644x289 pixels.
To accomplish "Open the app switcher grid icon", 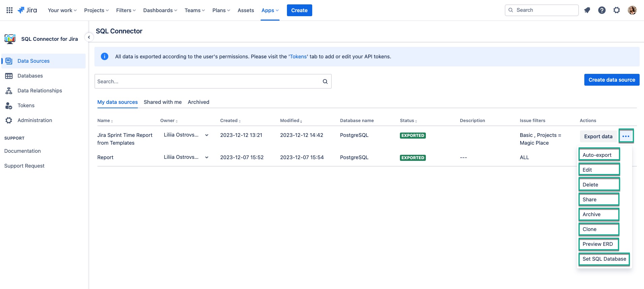I will tap(9, 10).
